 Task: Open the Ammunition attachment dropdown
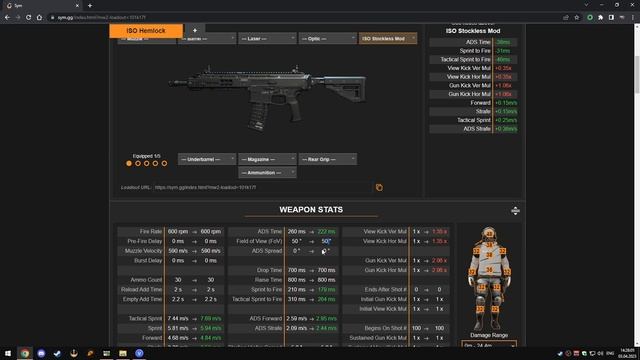(267, 173)
